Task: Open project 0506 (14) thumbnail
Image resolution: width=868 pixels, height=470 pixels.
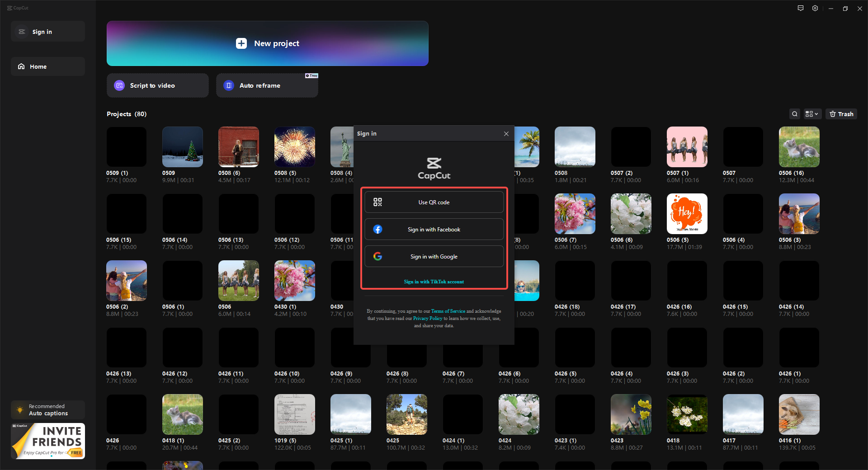Action: tap(183, 214)
